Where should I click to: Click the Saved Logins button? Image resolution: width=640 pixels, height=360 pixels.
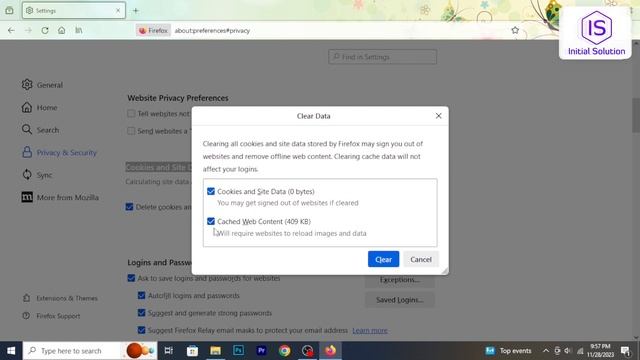400,300
